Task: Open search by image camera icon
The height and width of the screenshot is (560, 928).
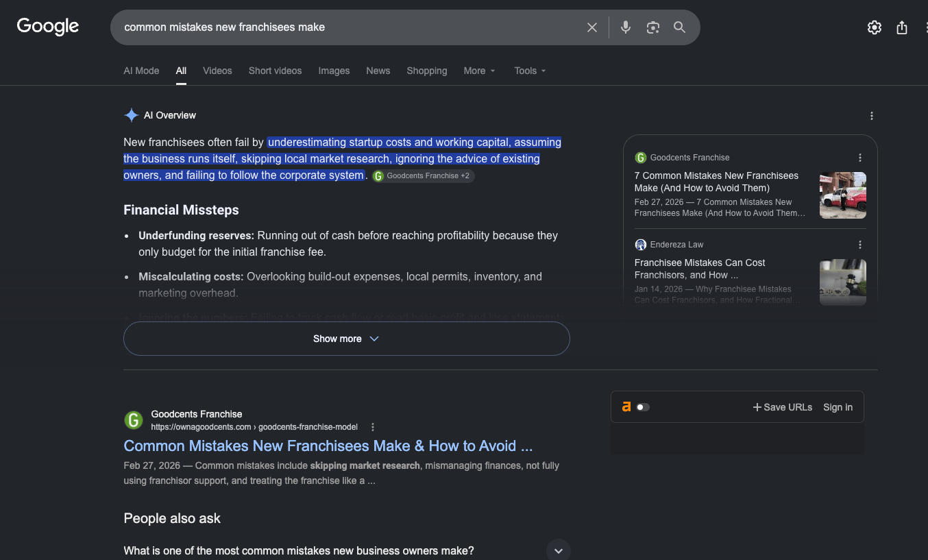Action: 652,27
